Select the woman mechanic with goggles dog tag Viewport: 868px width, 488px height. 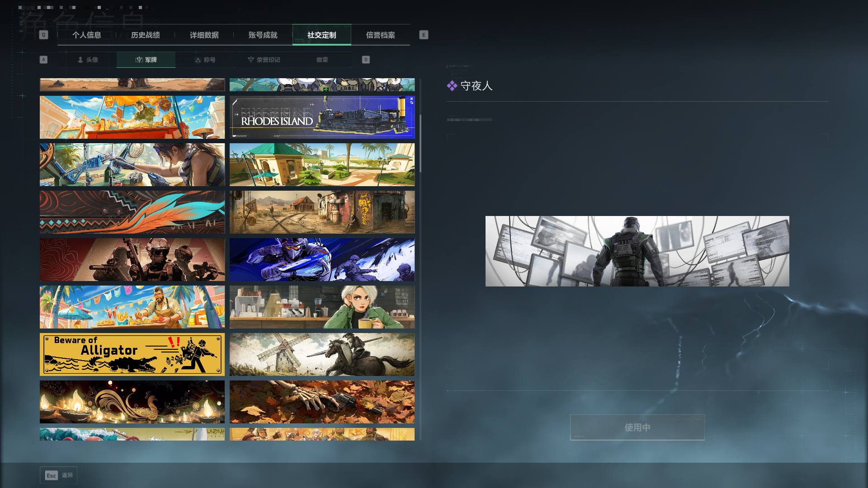coord(132,164)
